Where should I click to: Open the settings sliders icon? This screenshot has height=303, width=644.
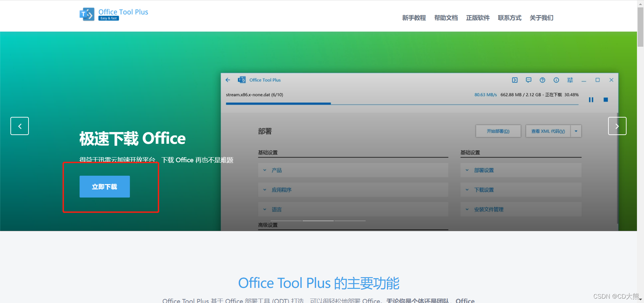(570, 80)
